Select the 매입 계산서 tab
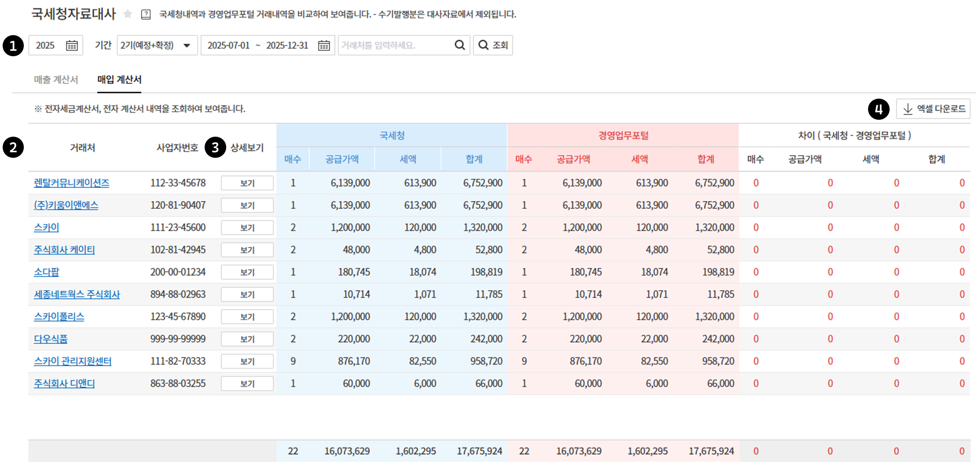Viewport: 980px width, 472px height. [x=119, y=80]
